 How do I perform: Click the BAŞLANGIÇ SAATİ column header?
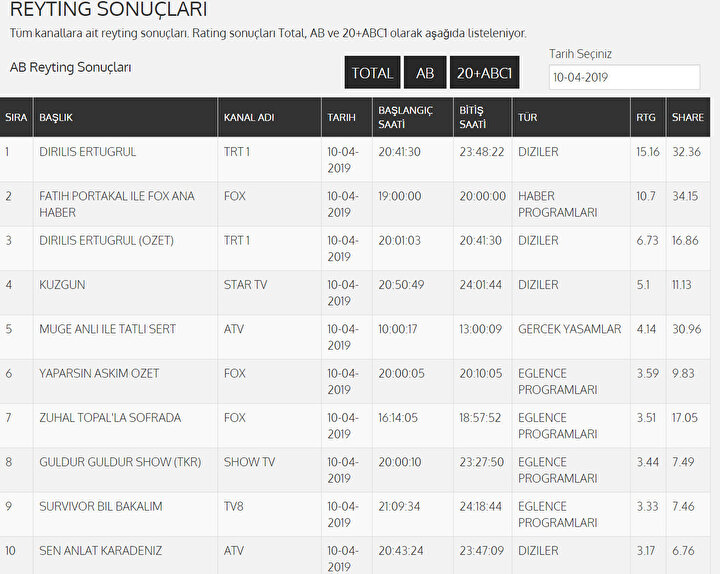pyautogui.click(x=413, y=117)
